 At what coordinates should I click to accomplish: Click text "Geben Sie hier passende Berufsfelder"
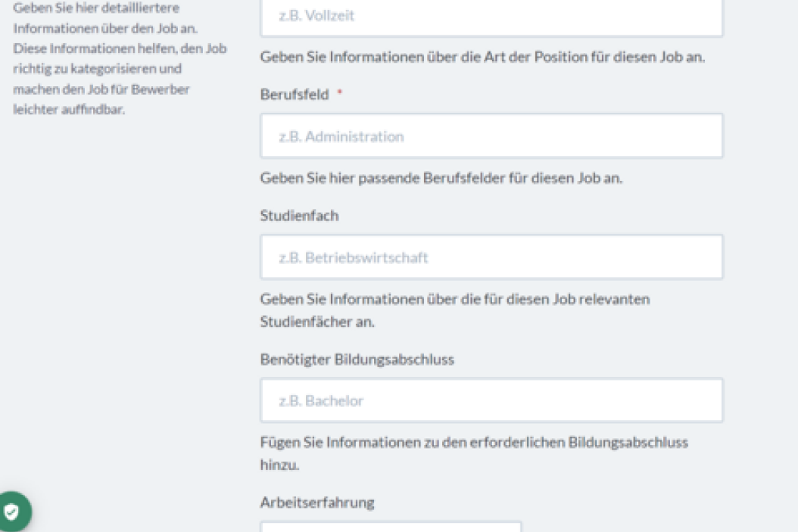coord(384,178)
